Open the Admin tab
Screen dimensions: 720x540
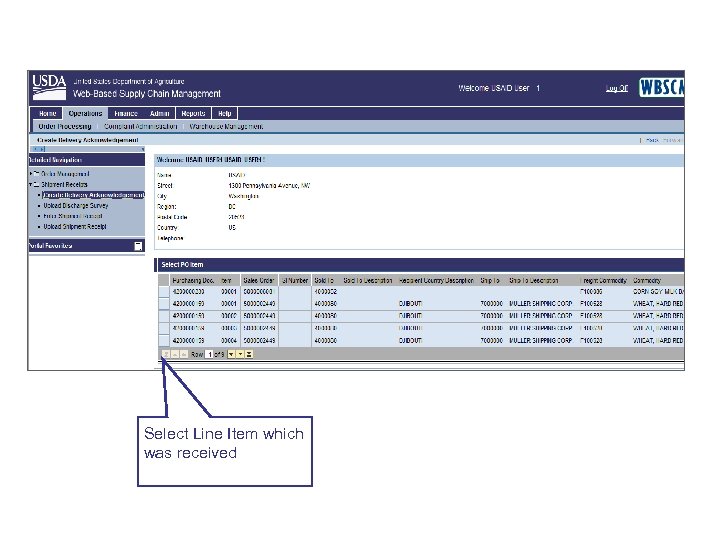point(159,113)
